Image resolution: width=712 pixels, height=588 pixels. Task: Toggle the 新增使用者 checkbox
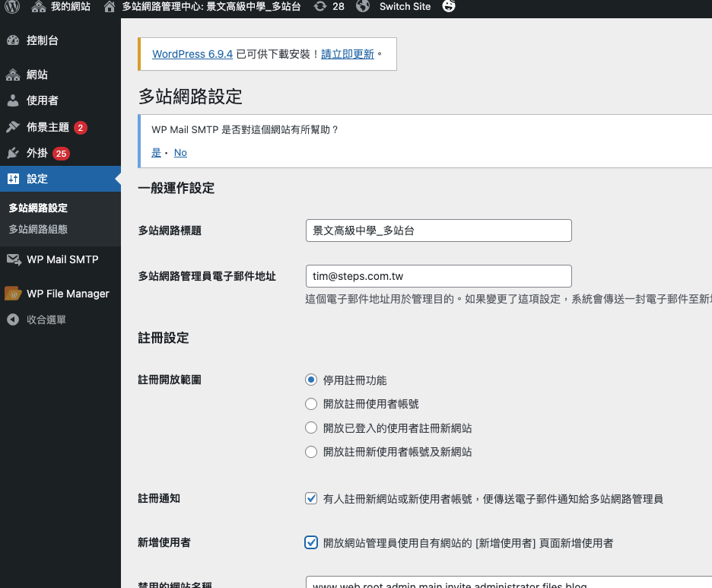(x=311, y=542)
